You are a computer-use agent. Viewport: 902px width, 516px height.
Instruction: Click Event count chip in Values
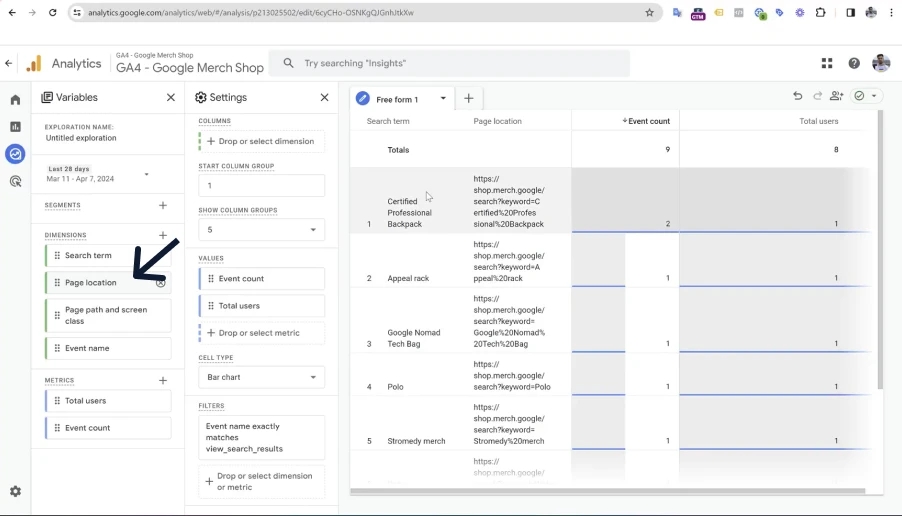pos(261,278)
